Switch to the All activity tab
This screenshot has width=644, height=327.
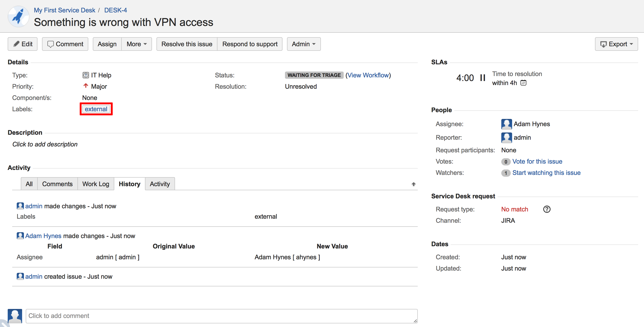pyautogui.click(x=29, y=184)
